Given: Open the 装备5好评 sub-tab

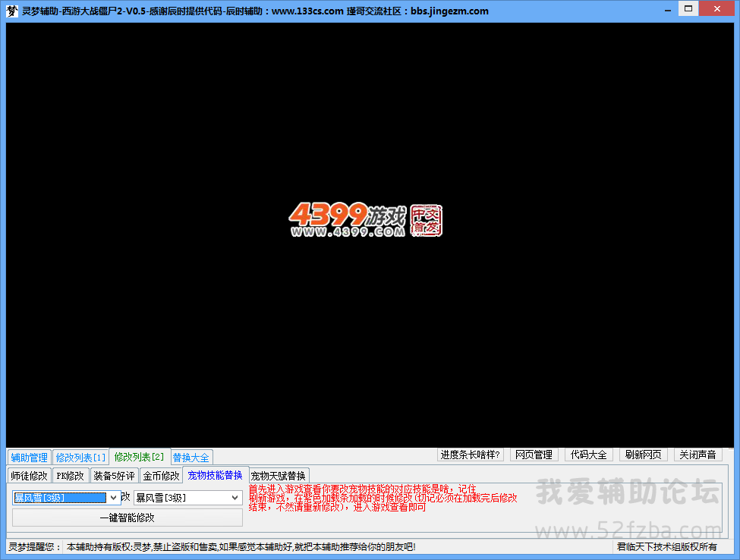Looking at the screenshot, I should coord(114,476).
